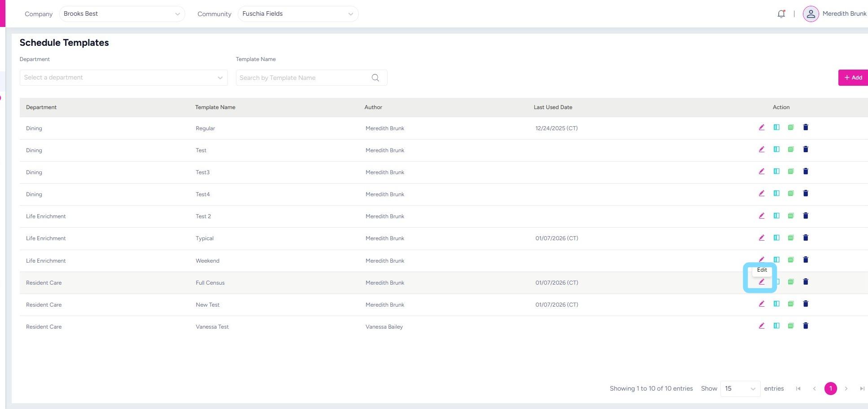Click the user profile avatar icon
The height and width of the screenshot is (409, 868).
811,14
